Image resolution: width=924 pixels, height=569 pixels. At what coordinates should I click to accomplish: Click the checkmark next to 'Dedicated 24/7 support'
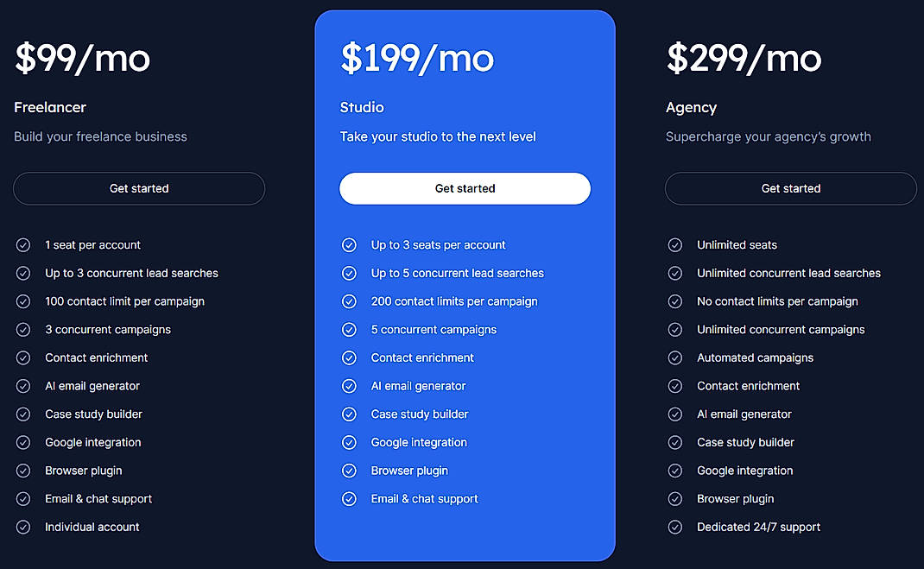click(x=674, y=527)
